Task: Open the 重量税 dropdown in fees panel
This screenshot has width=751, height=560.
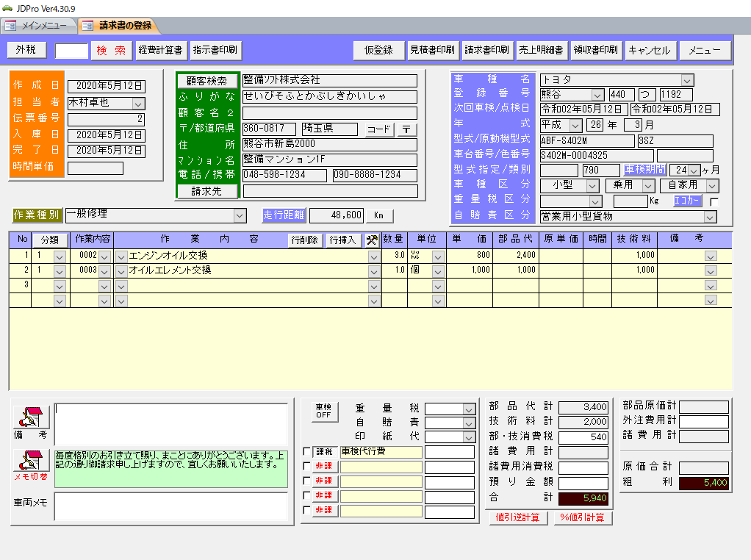Action: (468, 409)
